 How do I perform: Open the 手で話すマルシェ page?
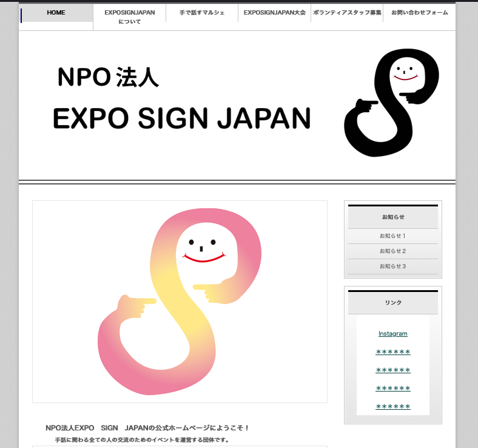(x=202, y=13)
